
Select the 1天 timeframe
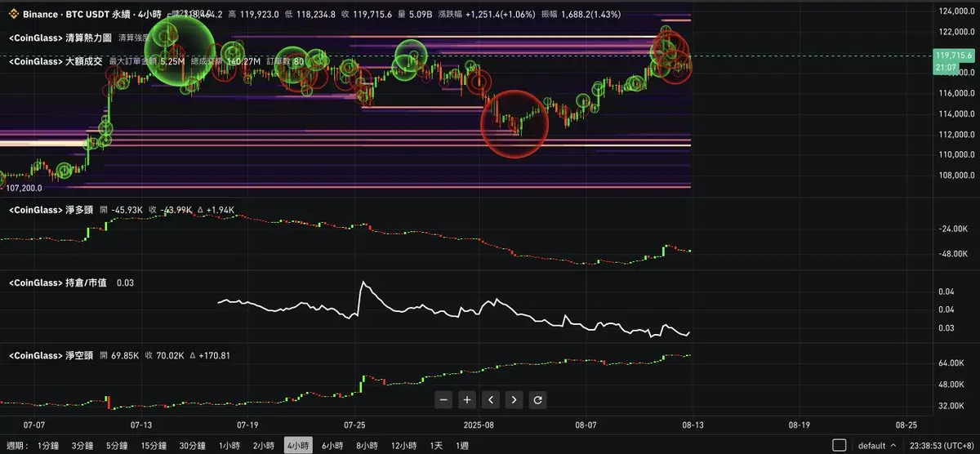[x=437, y=446]
